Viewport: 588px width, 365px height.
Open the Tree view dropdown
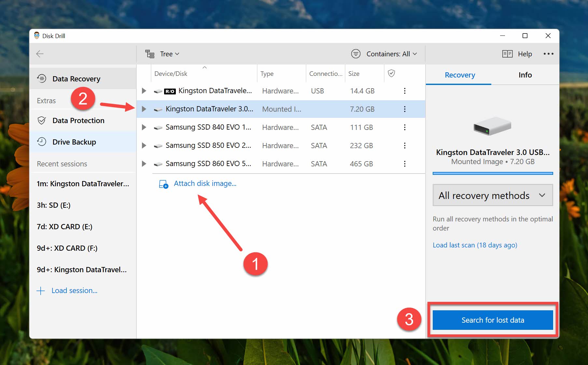point(170,54)
